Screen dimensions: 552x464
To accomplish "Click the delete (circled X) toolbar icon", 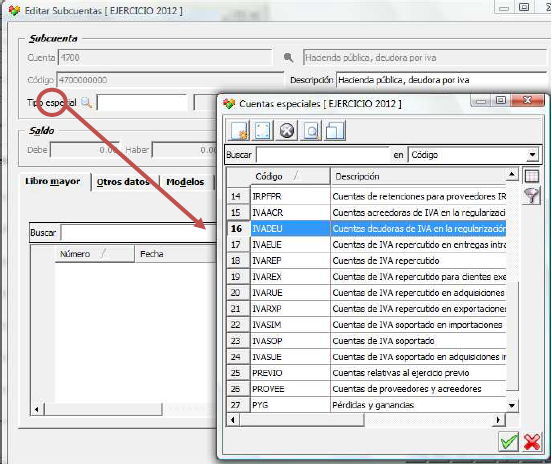I will click(x=287, y=131).
